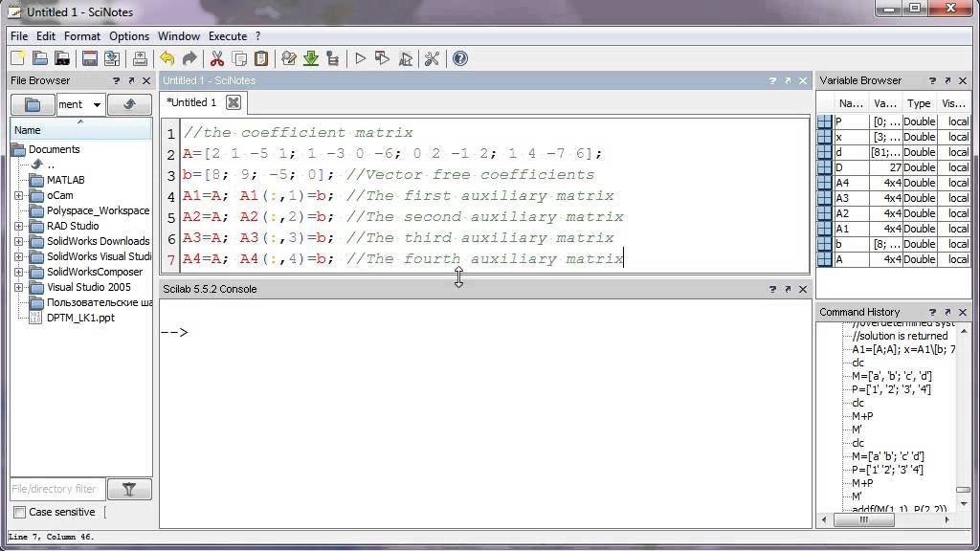980x551 pixels.
Task: Sort File Browser by Name header
Action: (80, 130)
